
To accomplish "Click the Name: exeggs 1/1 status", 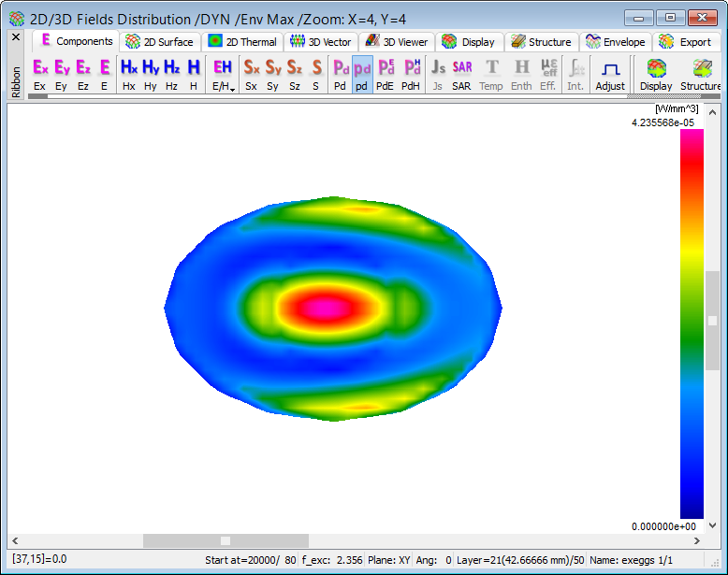I will pos(631,560).
